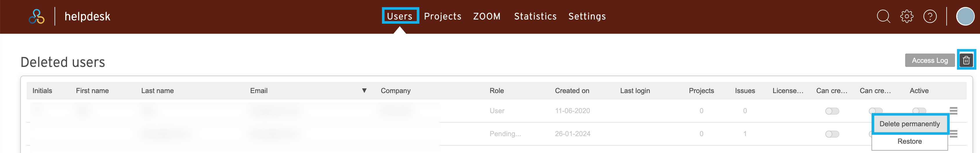The image size is (980, 153).
Task: Sort by the Company column header
Action: (395, 91)
